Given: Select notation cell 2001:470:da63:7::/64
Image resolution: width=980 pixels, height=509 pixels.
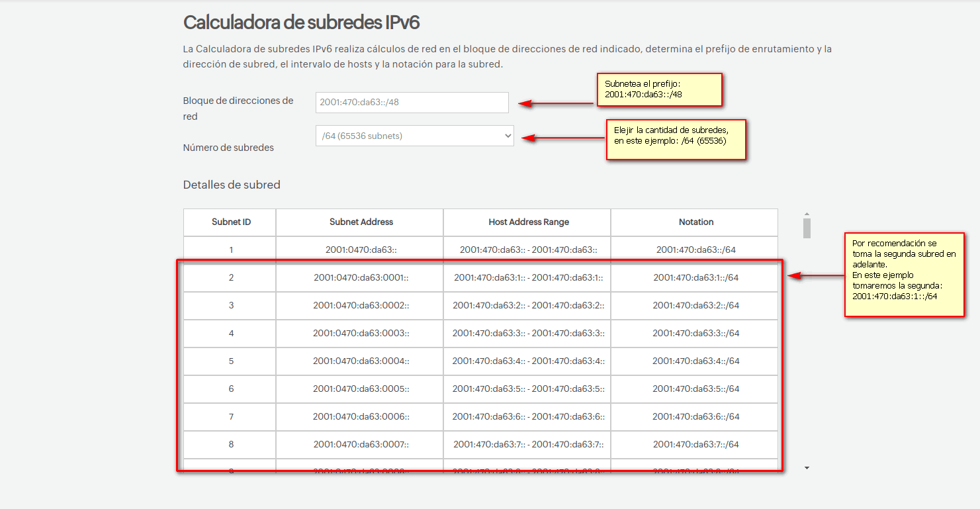Looking at the screenshot, I should coord(695,445).
